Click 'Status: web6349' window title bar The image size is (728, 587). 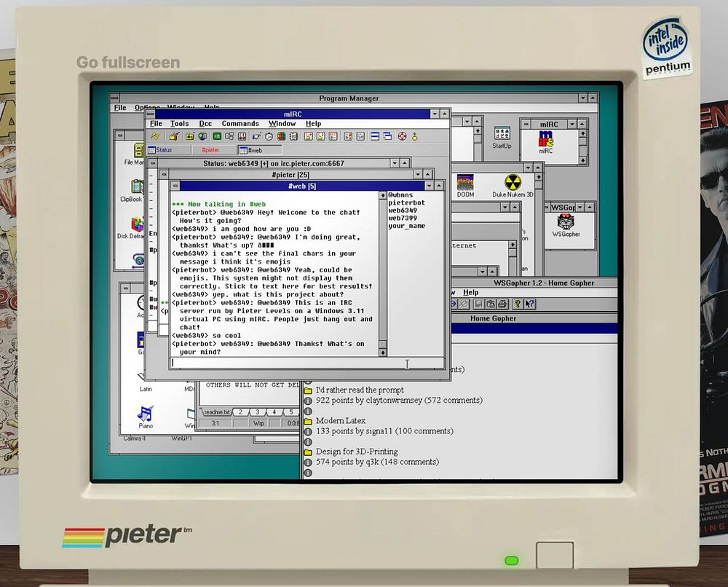tap(274, 163)
